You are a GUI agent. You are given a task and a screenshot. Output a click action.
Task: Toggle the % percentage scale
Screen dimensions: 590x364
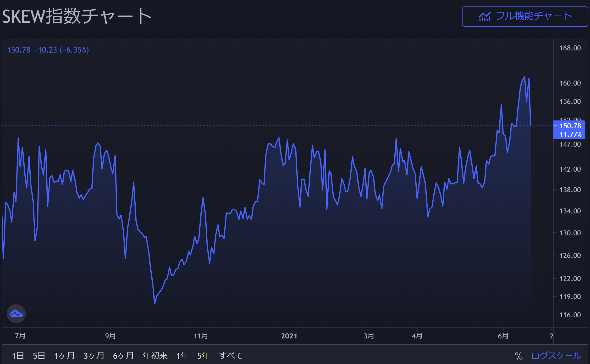518,356
